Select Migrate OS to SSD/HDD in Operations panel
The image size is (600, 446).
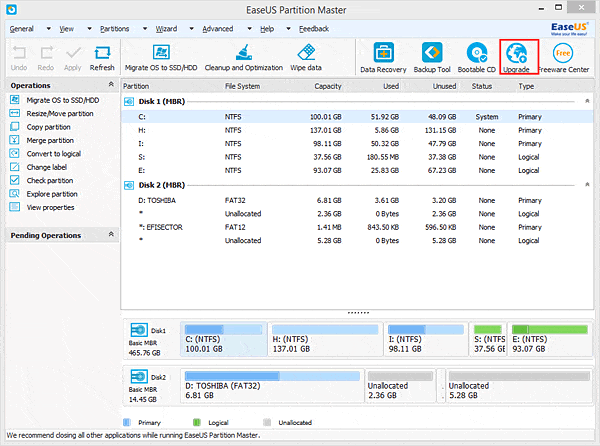62,100
